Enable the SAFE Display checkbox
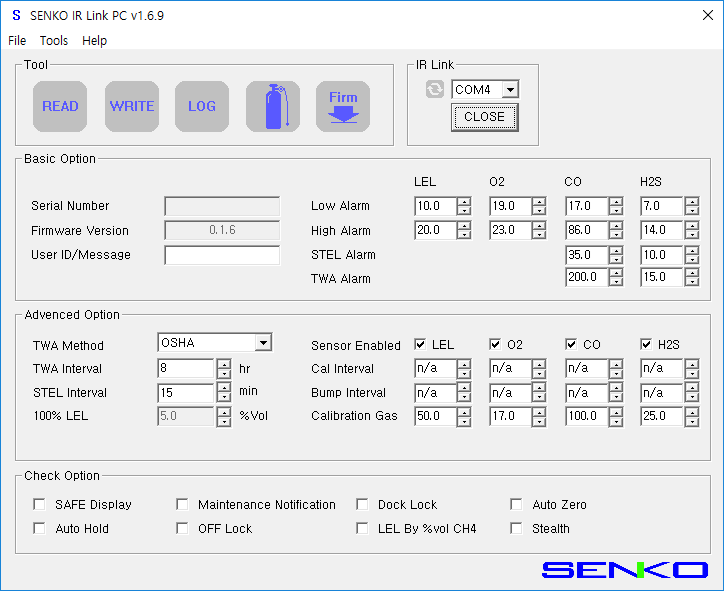The width and height of the screenshot is (724, 591). (x=40, y=505)
